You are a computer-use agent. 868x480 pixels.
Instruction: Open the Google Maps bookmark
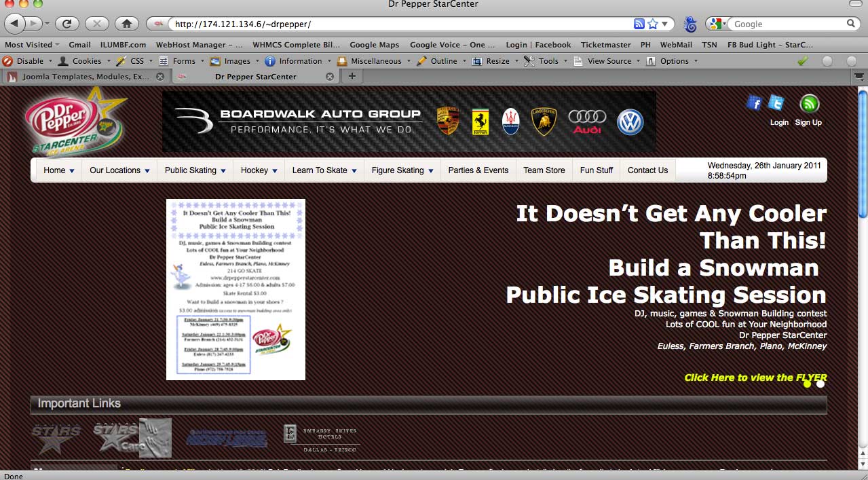coord(375,45)
